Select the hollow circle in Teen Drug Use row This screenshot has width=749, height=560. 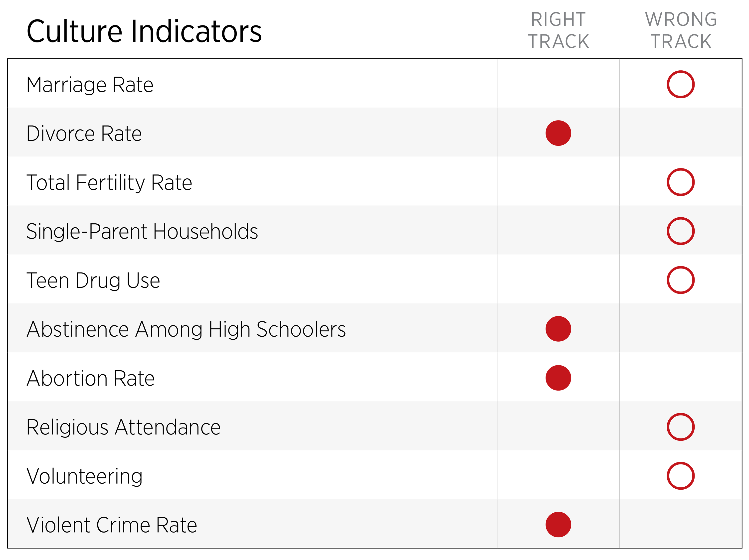[x=680, y=280]
